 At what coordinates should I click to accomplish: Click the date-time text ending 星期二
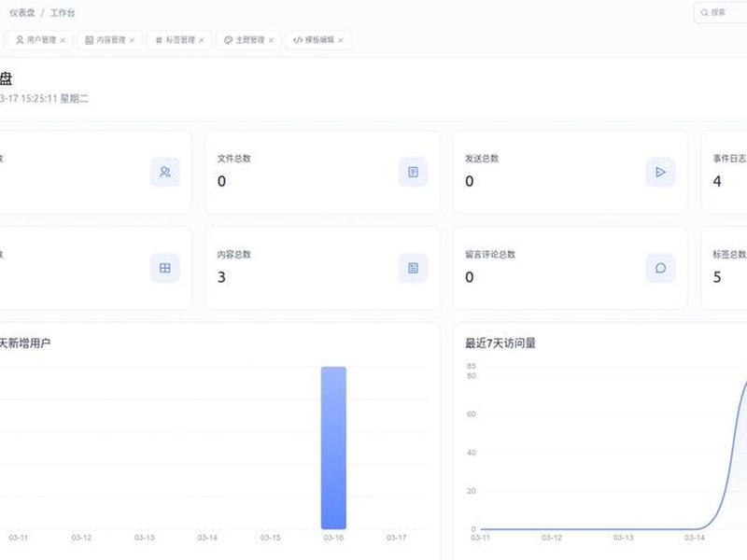pos(44,99)
